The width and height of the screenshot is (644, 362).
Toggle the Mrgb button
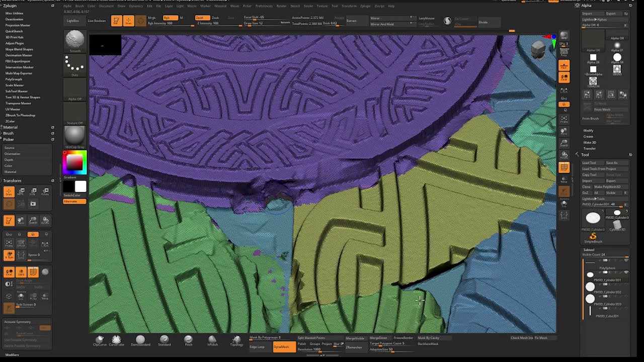pyautogui.click(x=152, y=18)
